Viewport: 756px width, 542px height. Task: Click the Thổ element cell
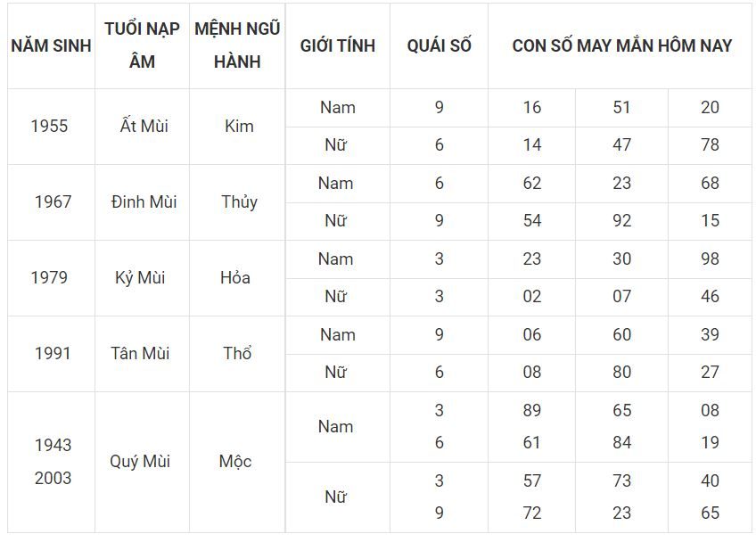237,353
